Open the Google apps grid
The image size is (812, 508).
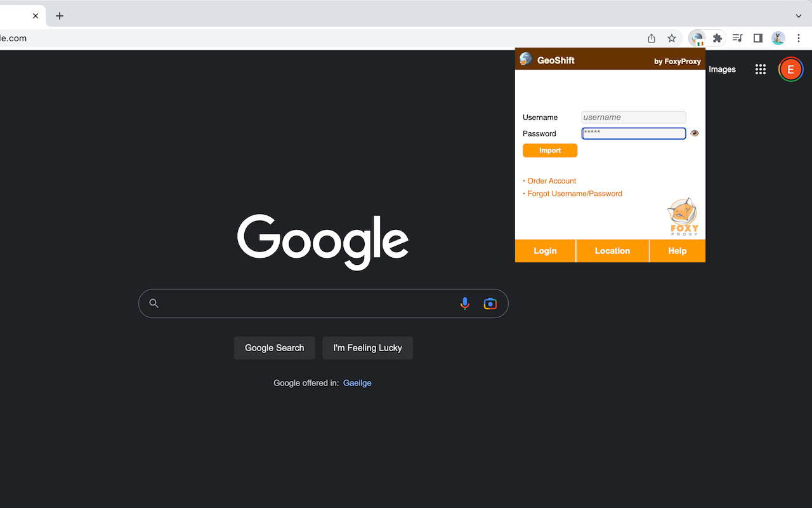(x=760, y=69)
